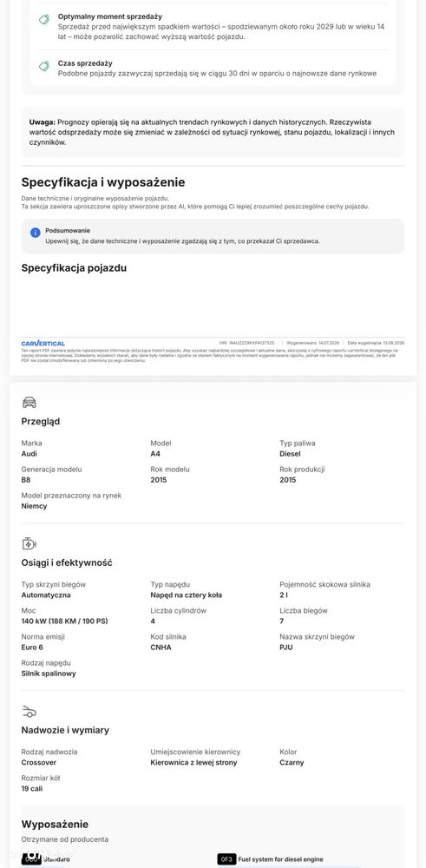
Task: Click the green tag icon beside Optymalny moment sprzedaży
Action: coord(43,19)
